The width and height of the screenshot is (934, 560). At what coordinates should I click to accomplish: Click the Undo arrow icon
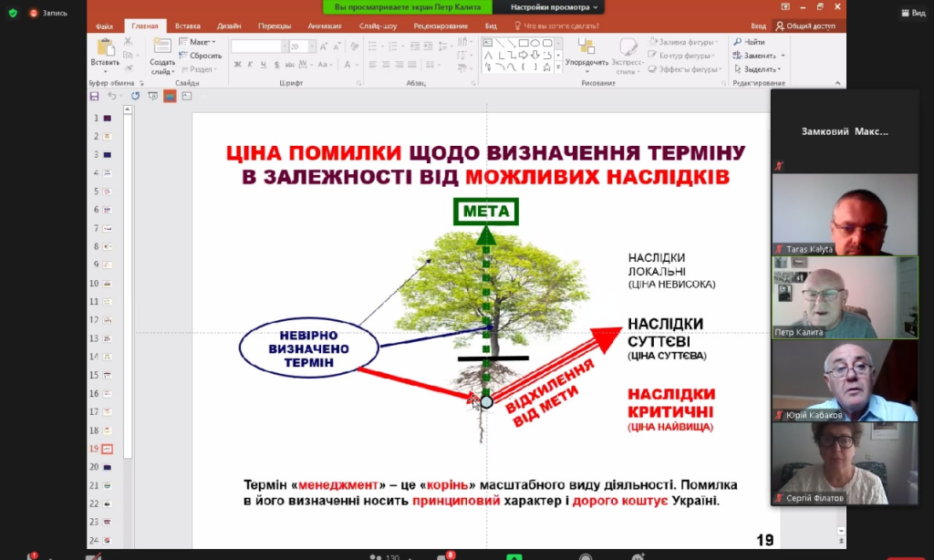click(x=111, y=96)
